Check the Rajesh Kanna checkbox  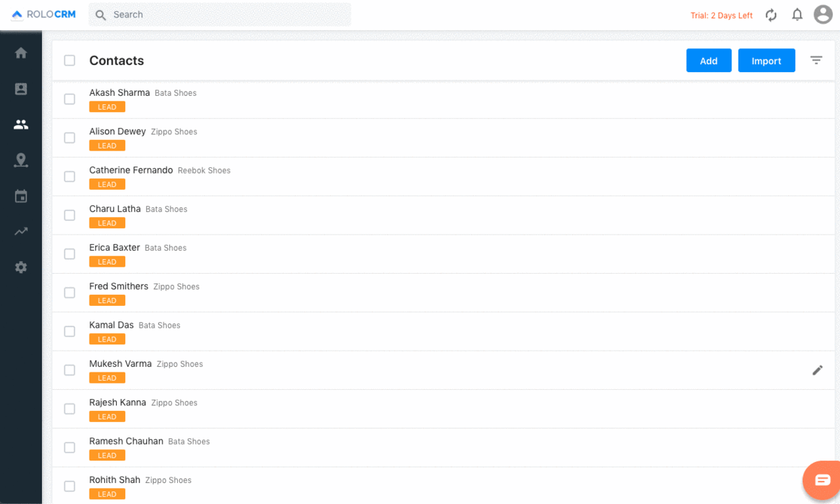coord(69,409)
